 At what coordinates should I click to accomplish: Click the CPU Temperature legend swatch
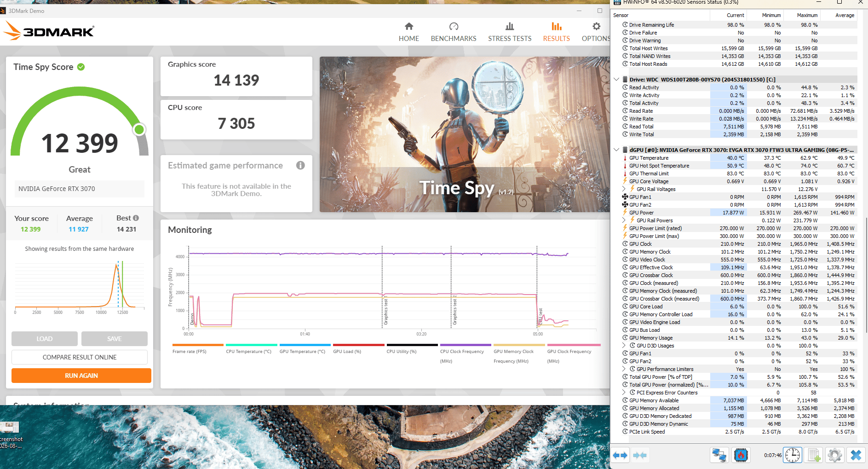[x=252, y=345]
